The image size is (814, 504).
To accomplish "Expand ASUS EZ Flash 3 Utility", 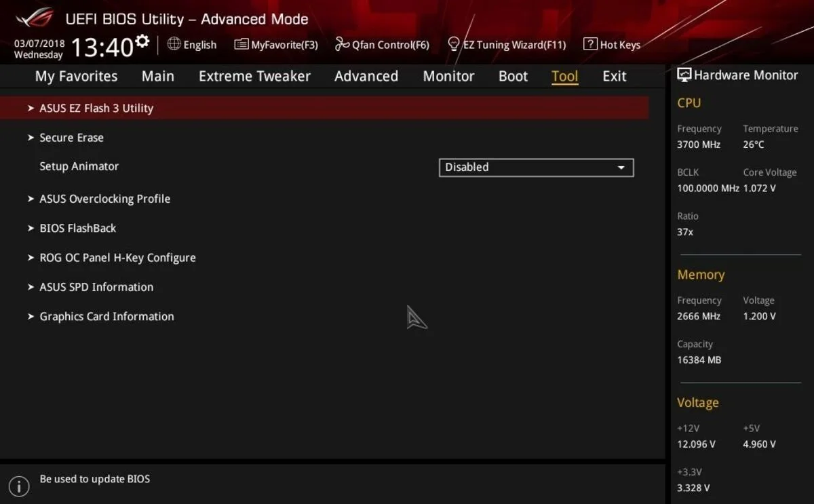I will 324,108.
